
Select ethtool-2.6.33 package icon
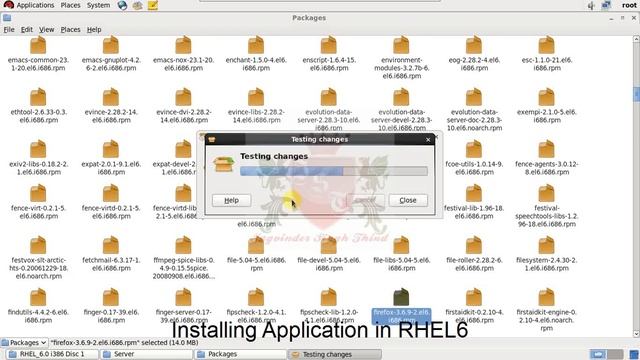[38, 97]
